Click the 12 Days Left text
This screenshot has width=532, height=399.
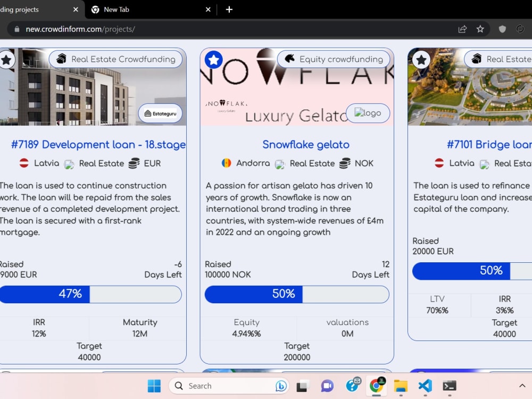(x=370, y=269)
